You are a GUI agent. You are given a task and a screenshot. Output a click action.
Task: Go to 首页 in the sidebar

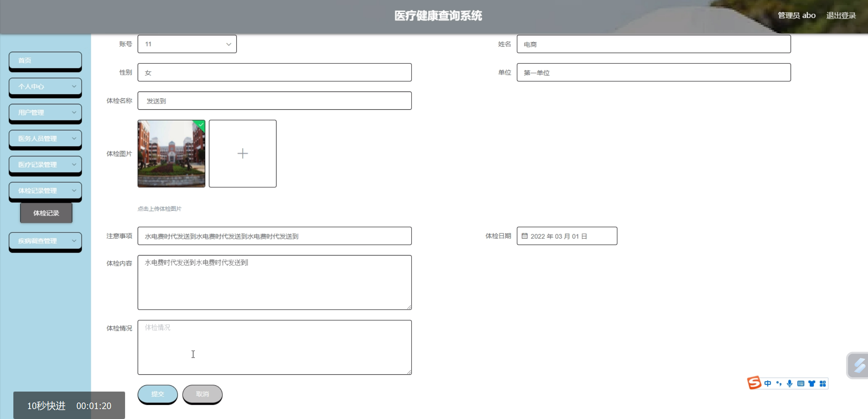[45, 60]
